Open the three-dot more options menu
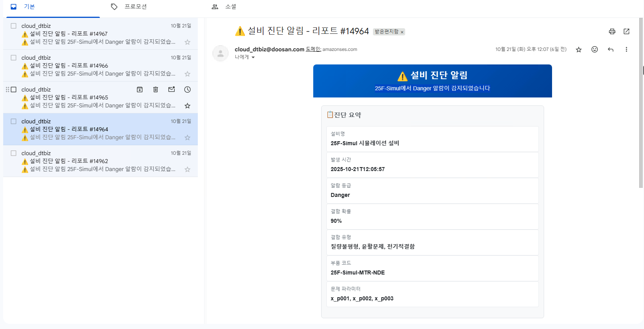 (x=626, y=49)
